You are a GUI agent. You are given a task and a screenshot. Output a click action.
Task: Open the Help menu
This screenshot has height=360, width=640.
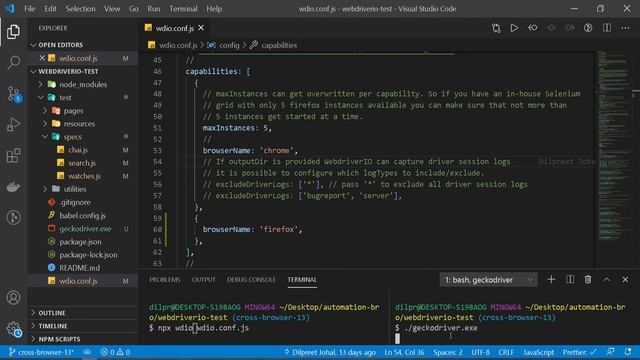coord(214,9)
